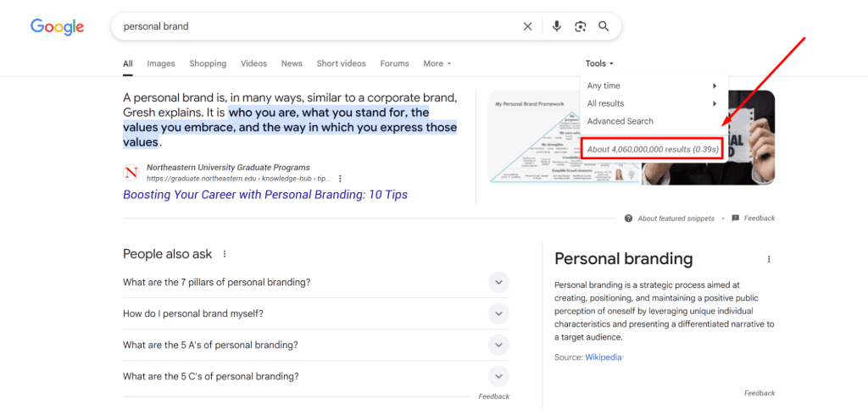
Task: Start voice search with microphone icon
Action: 557,26
